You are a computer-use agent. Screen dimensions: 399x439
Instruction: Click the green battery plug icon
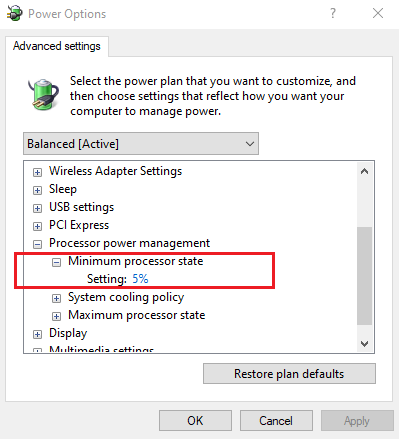click(x=43, y=94)
